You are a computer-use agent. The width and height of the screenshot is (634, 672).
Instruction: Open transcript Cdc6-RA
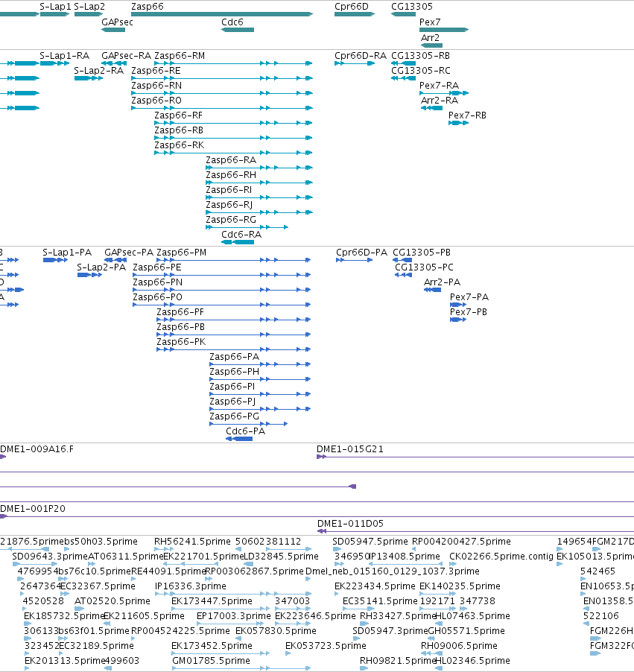coord(241,235)
